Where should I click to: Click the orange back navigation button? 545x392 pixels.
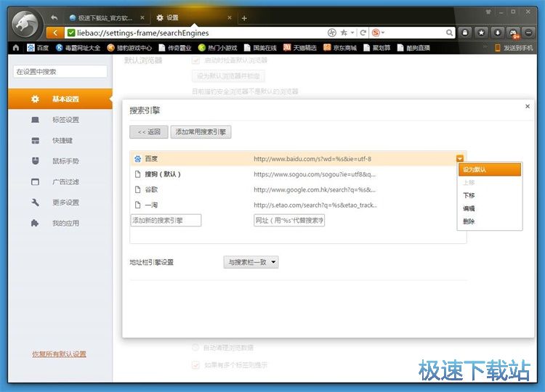[55, 33]
